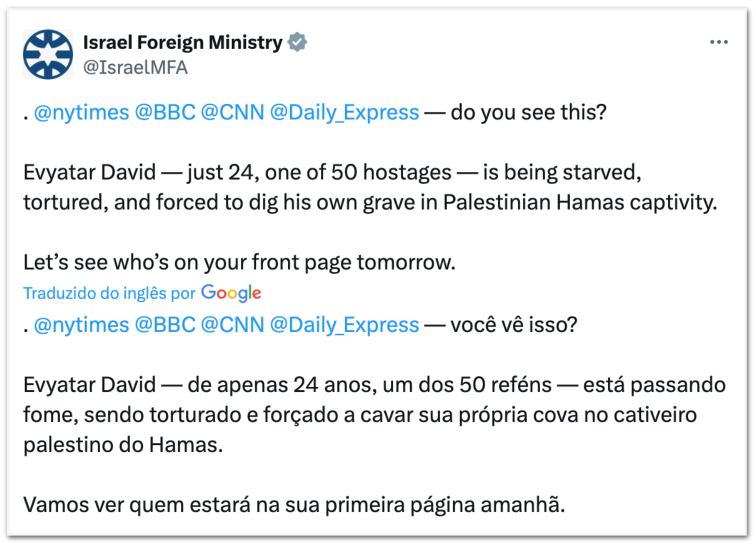Click 'Let's see who's on your front page' line
The image size is (756, 545).
coord(239,262)
